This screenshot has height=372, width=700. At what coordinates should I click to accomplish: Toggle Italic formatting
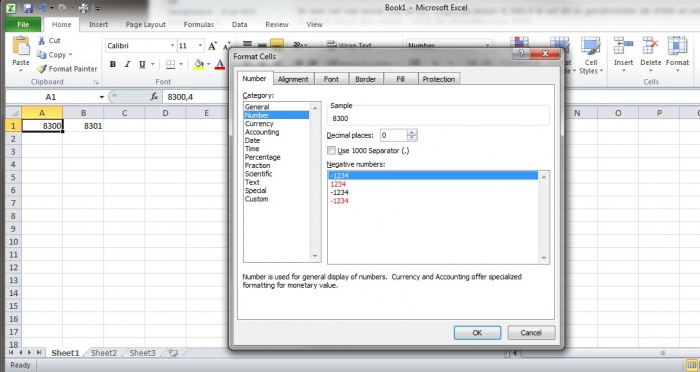coord(127,64)
